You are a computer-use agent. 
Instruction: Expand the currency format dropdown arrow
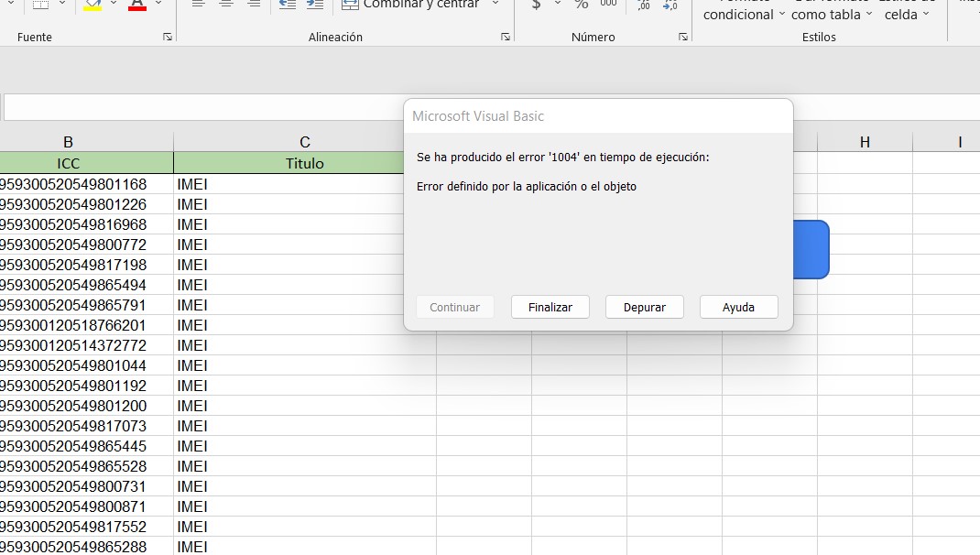[x=558, y=3]
